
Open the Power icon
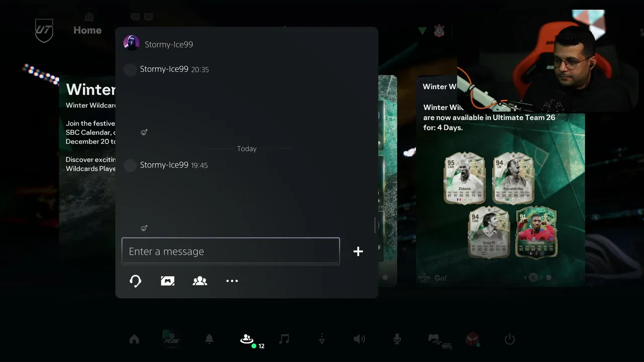[510, 339]
